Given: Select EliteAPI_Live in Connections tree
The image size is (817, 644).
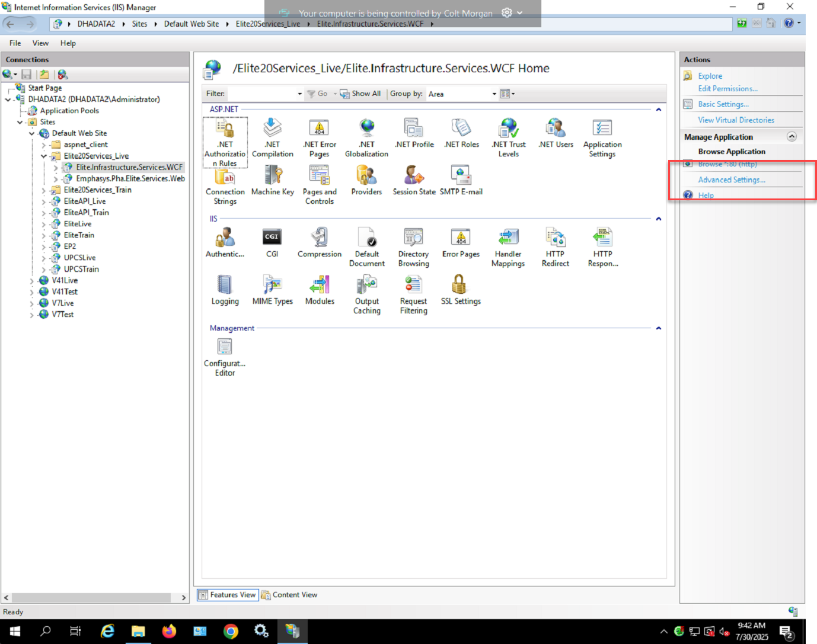Looking at the screenshot, I should tap(85, 201).
